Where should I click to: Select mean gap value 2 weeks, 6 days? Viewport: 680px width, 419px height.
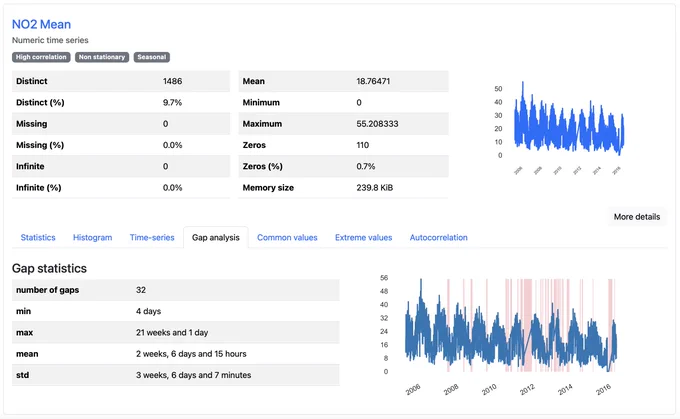(x=191, y=354)
